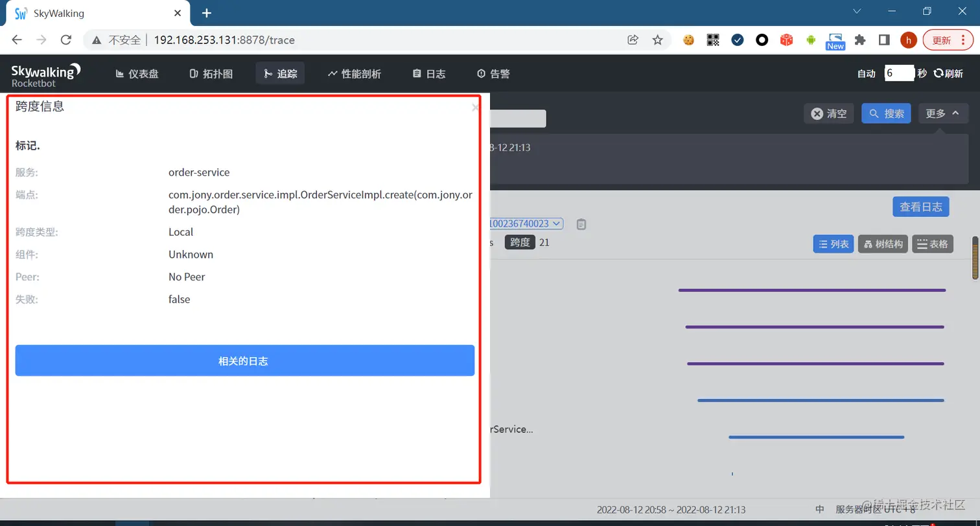Open a new browser tab
The height and width of the screenshot is (526, 980).
206,13
